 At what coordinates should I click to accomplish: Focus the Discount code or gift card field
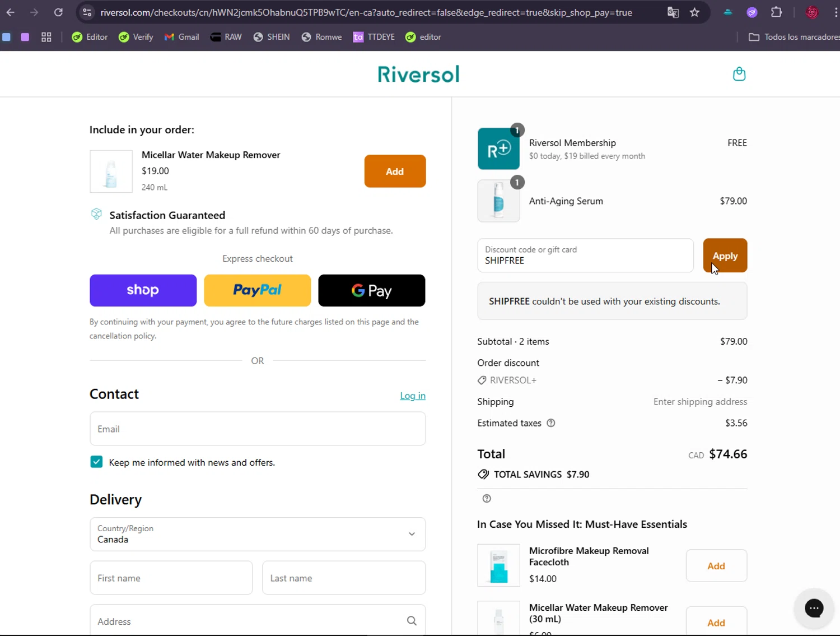tap(585, 256)
